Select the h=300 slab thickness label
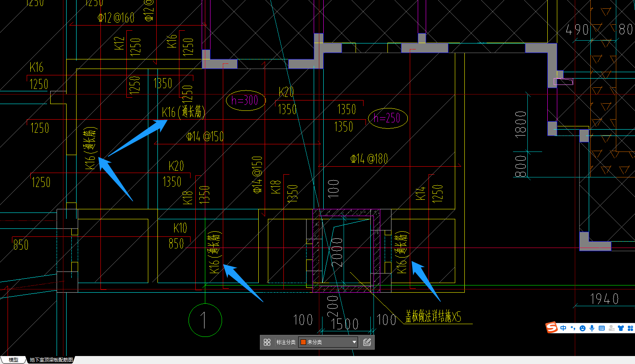 point(245,100)
